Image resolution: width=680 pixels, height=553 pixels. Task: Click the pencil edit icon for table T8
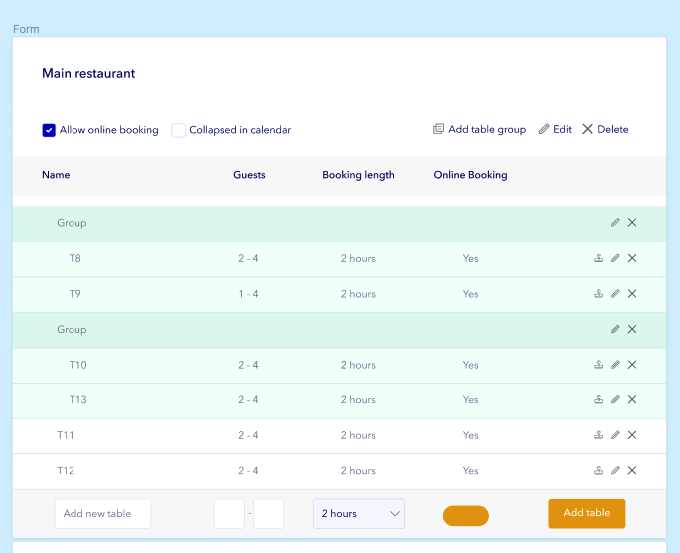pyautogui.click(x=615, y=258)
